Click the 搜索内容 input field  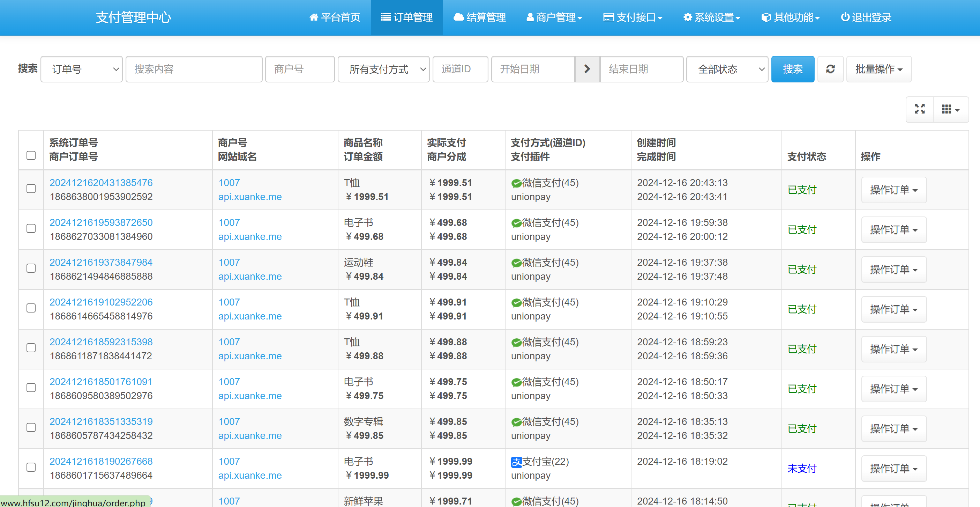click(x=194, y=69)
